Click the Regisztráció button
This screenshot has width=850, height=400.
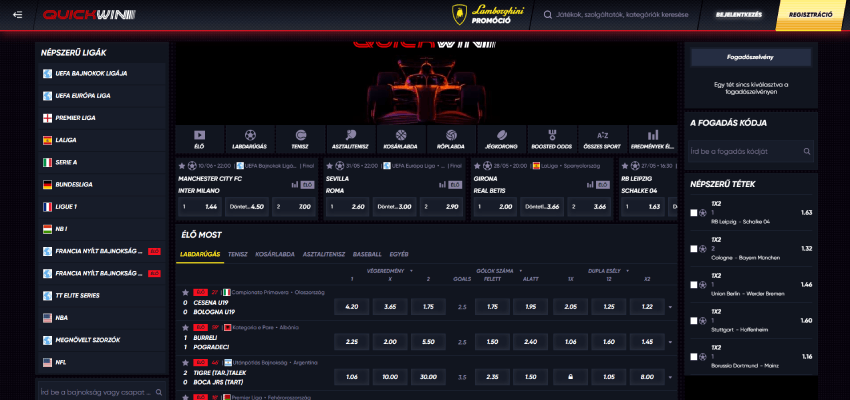coord(811,15)
